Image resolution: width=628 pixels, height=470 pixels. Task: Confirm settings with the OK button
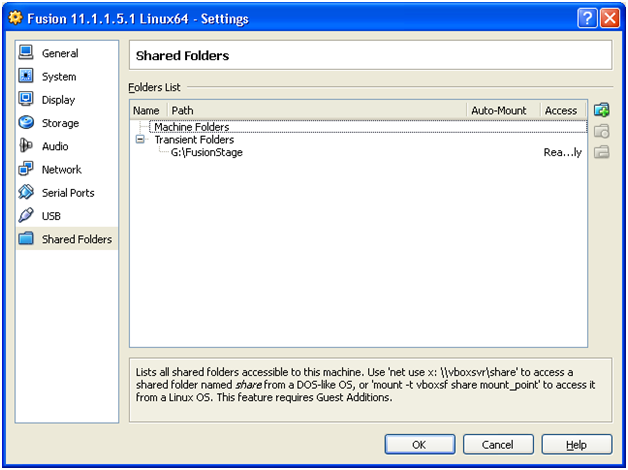tap(420, 444)
